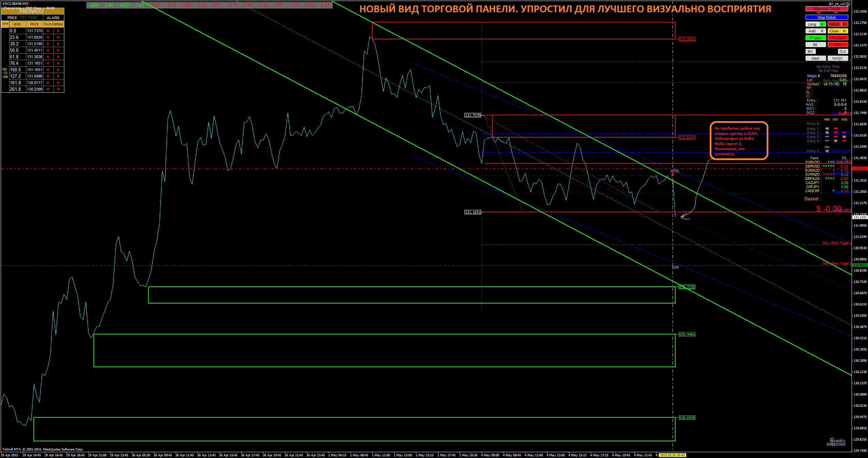Click the Touch X icon on 261.8 row
The image size is (868, 458).
(48, 89)
